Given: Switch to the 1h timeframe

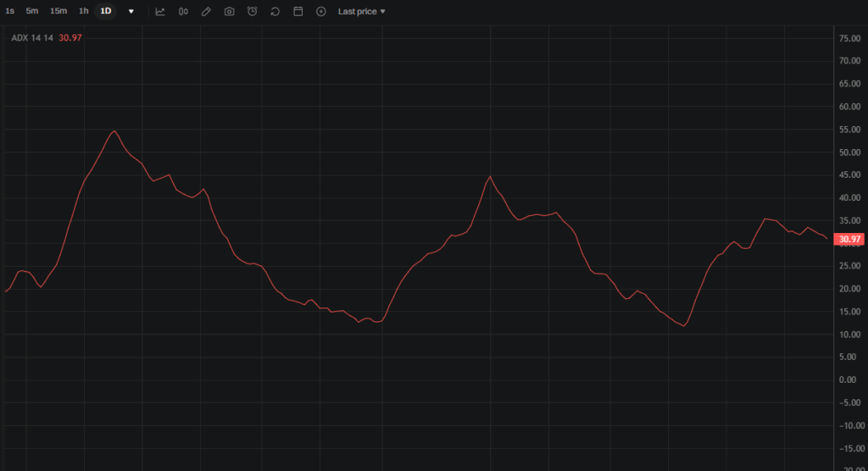Looking at the screenshot, I should [x=83, y=11].
